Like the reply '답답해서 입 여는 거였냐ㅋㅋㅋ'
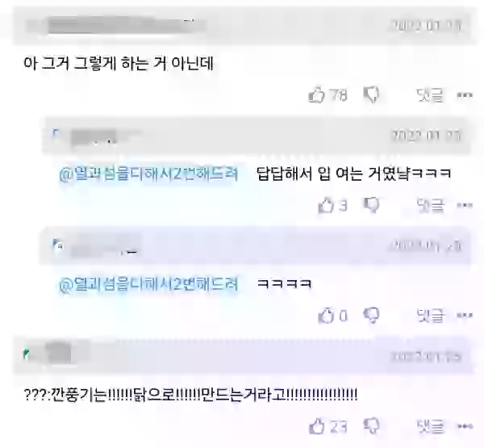Viewport: 484px width, 448px height. click(x=326, y=206)
